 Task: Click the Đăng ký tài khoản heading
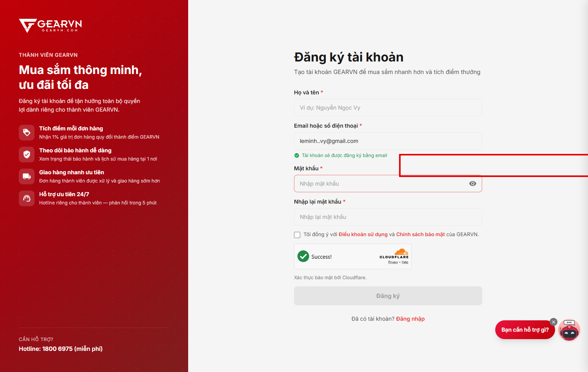point(349,57)
